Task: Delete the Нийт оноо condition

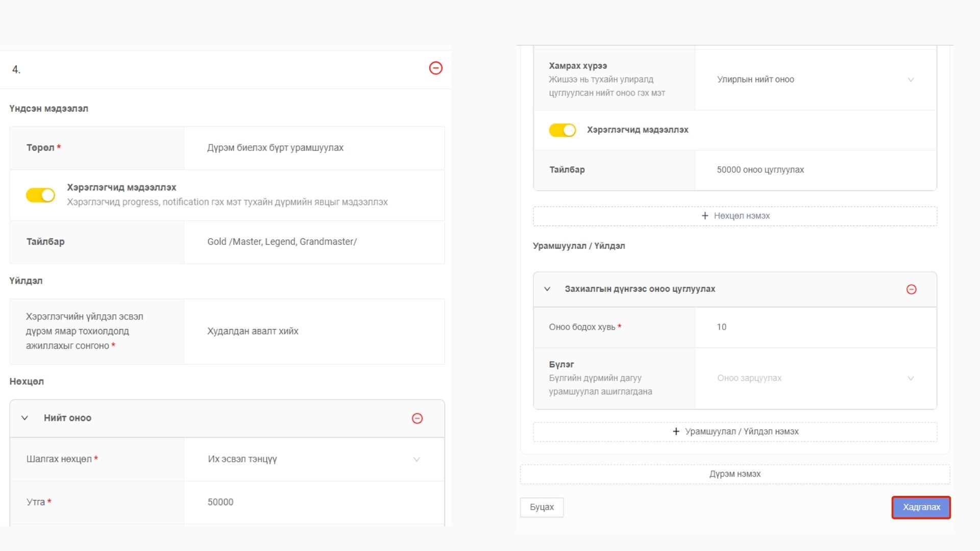Action: click(x=417, y=418)
